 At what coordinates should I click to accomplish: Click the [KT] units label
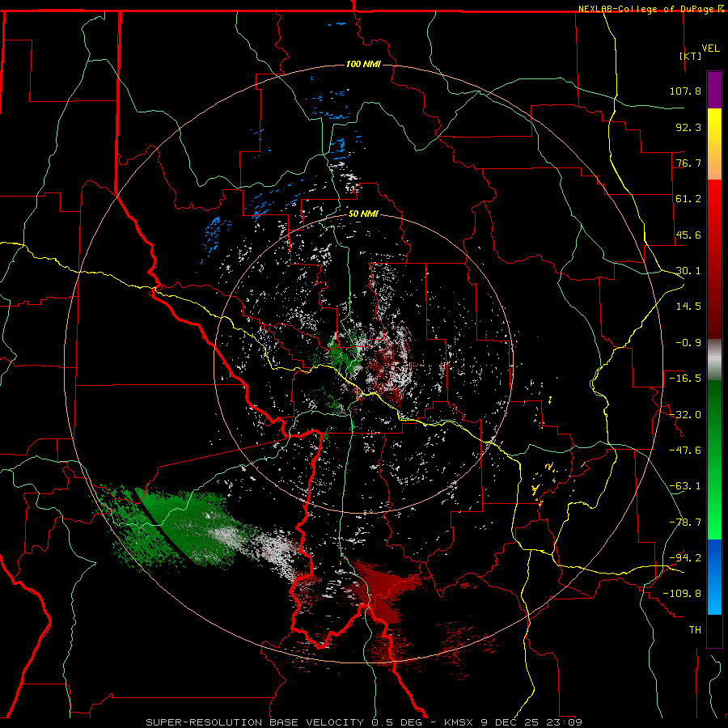click(691, 56)
